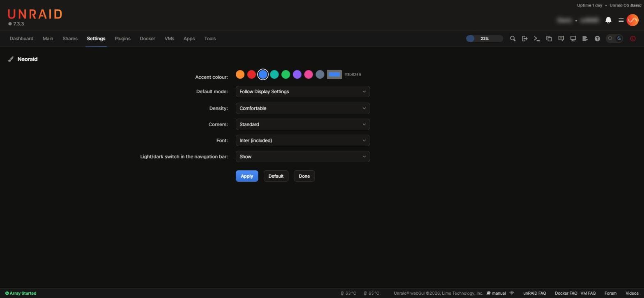The width and height of the screenshot is (644, 298).
Task: Click the Array Started status indicator
Action: pos(21,293)
